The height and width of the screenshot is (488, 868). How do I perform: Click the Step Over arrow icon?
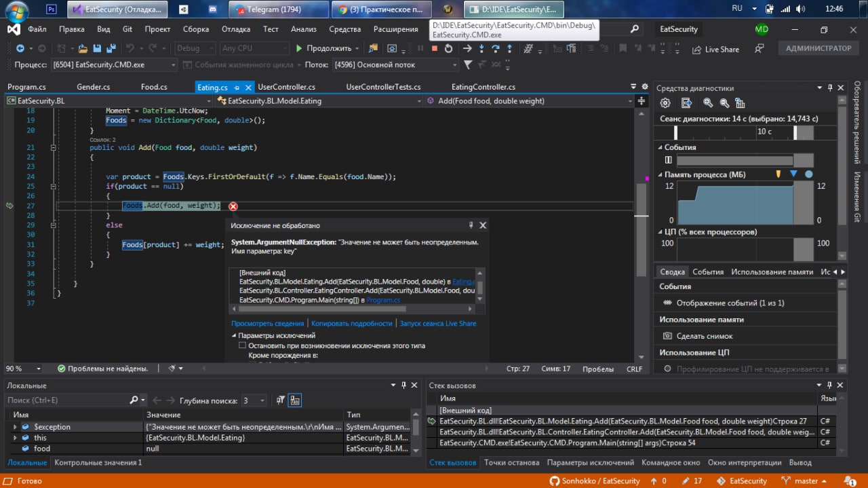496,49
